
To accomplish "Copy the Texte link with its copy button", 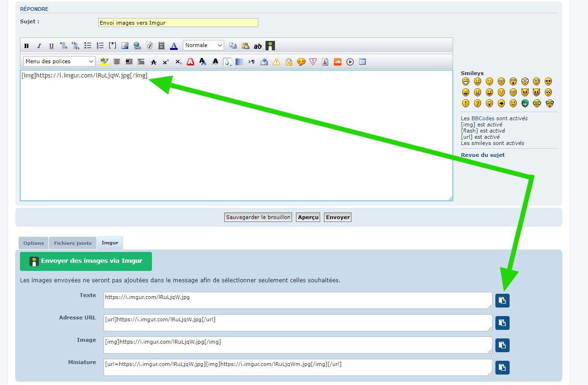I will click(x=503, y=300).
